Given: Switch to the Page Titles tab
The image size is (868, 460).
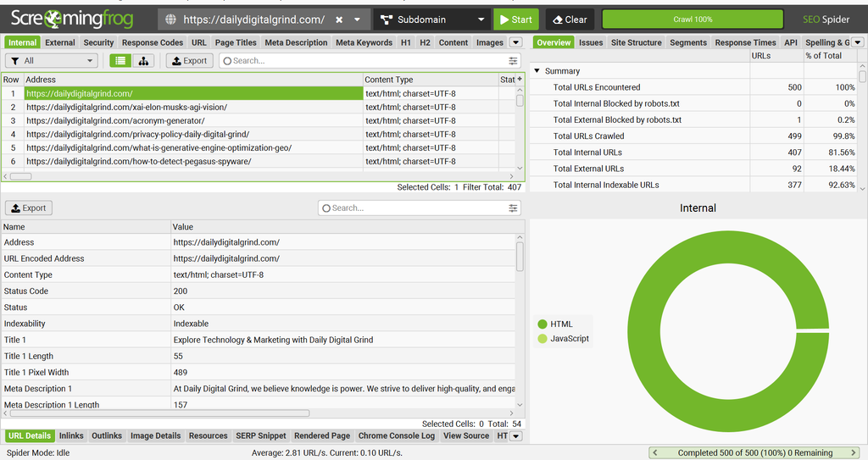Looking at the screenshot, I should coord(236,42).
